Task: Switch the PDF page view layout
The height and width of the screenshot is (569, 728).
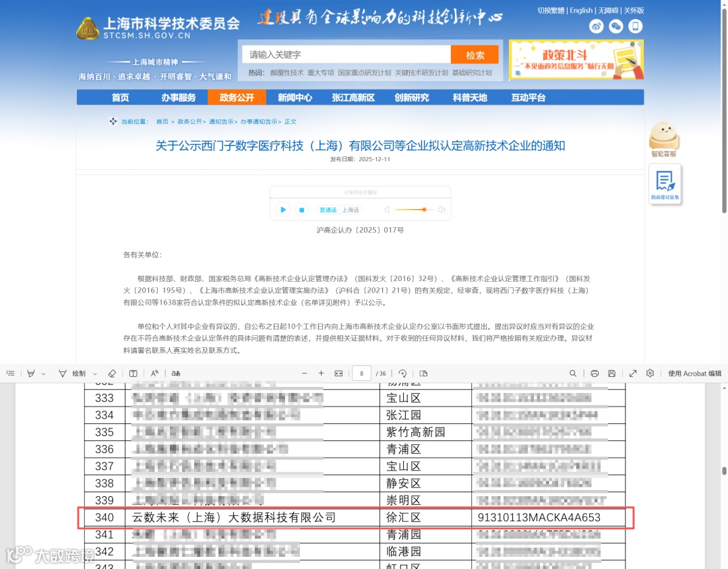Action: pos(423,373)
